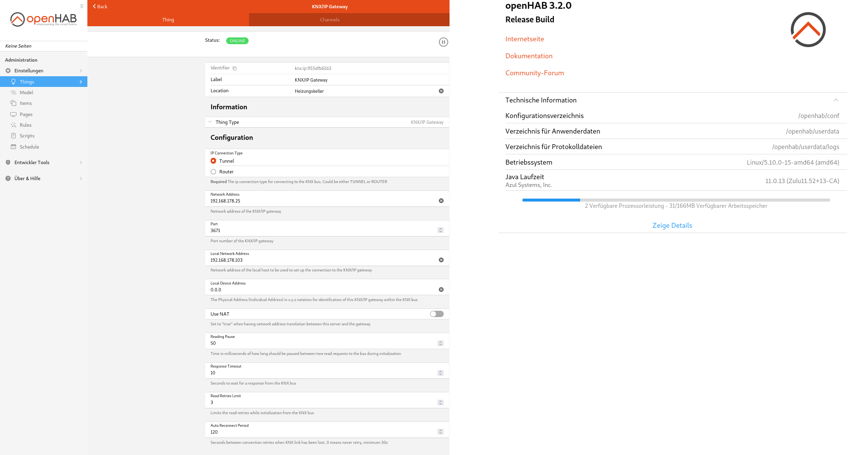Select the Tunnel connection type

click(213, 161)
